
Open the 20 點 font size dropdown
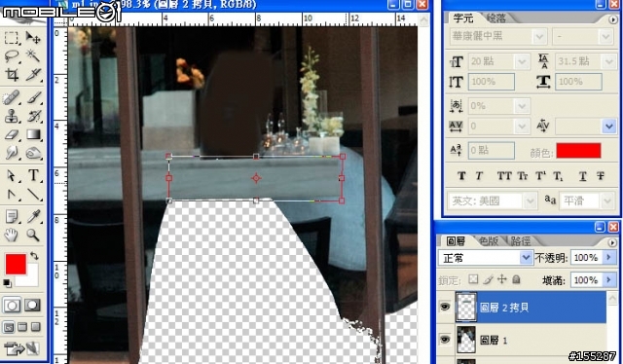coord(522,61)
